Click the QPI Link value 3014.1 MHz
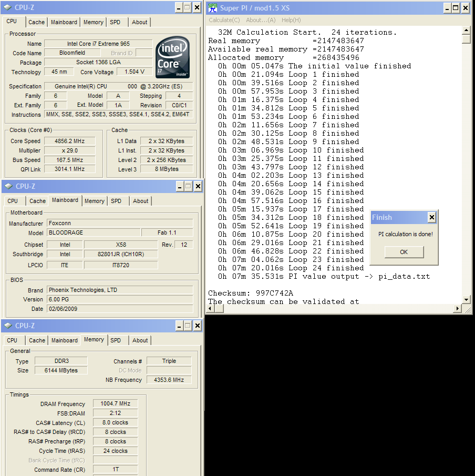Viewport: 475px width, 476px height. coord(69,169)
